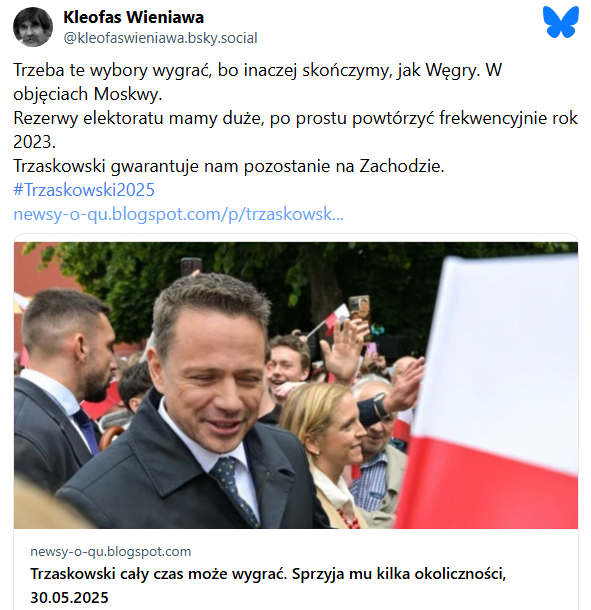Viewport: 591px width, 610px height.
Task: Open Bluesky via the blue butterfly logo
Action: pyautogui.click(x=561, y=22)
